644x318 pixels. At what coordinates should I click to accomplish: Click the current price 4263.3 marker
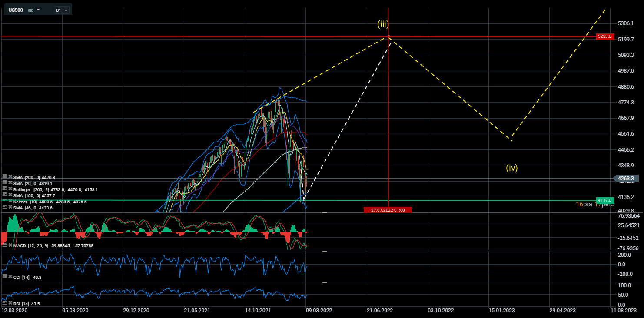tap(627, 178)
